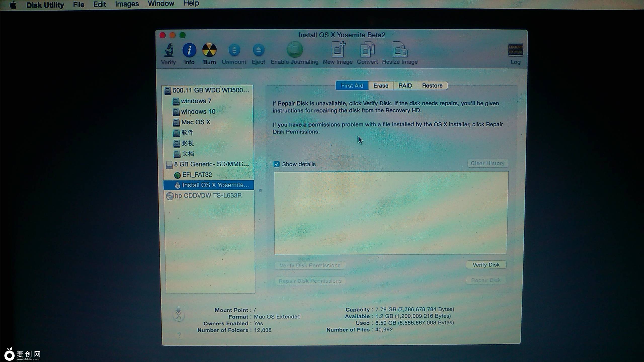Select the EFI_FAT32 volume

coord(197,175)
